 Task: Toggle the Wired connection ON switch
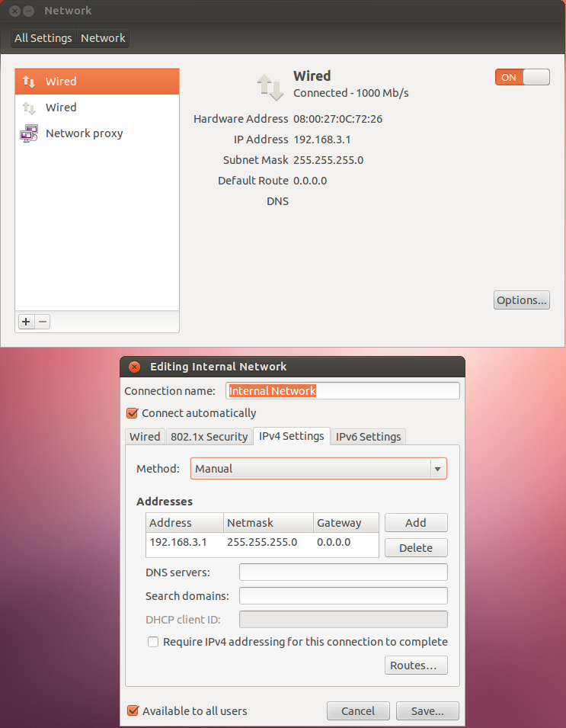tap(522, 77)
